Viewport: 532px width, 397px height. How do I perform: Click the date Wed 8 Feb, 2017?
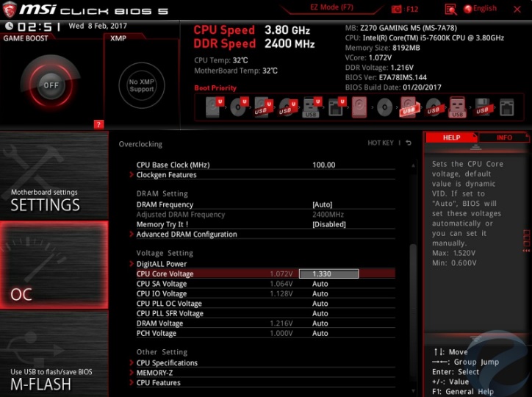[98, 26]
